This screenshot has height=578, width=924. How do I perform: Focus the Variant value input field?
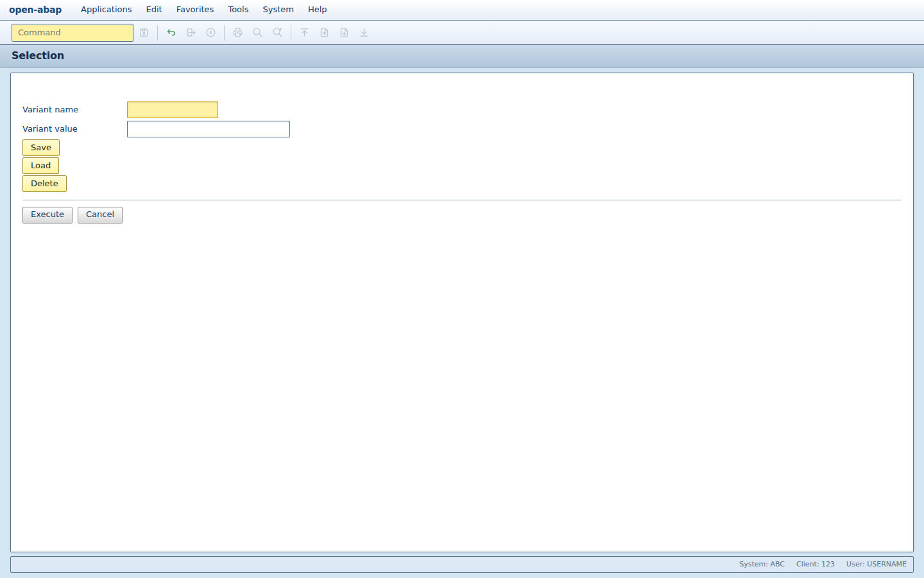click(x=209, y=129)
